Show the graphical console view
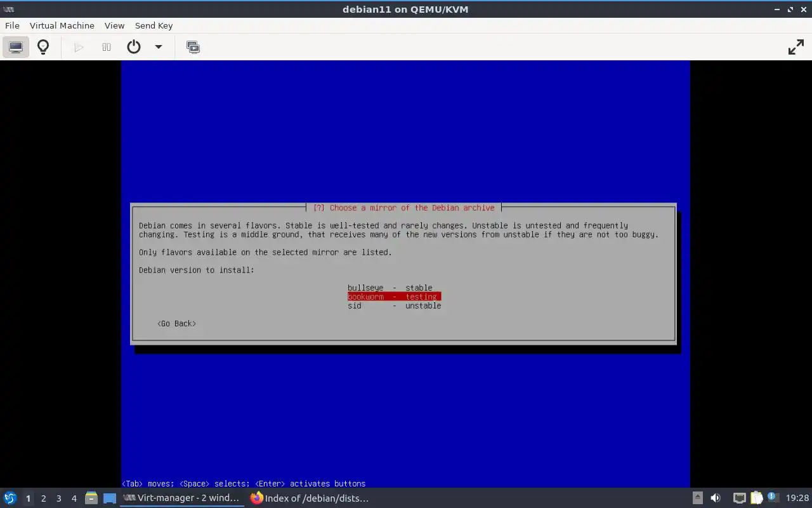812x508 pixels. 16,47
